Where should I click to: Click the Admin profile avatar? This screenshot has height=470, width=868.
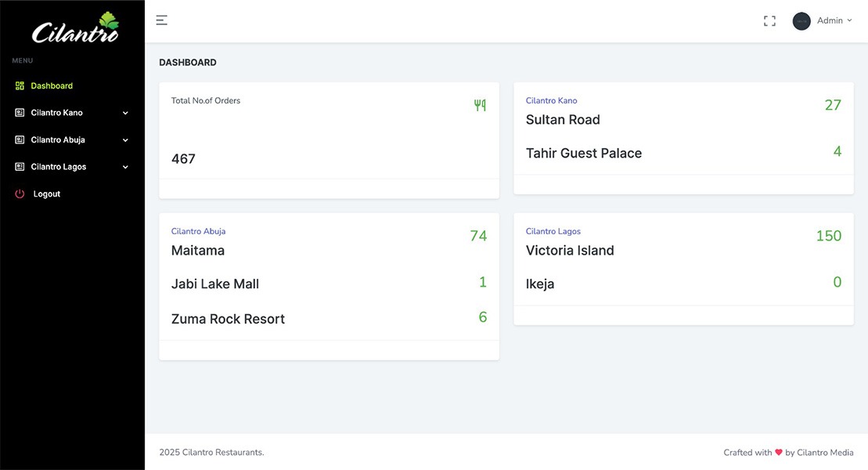(801, 21)
